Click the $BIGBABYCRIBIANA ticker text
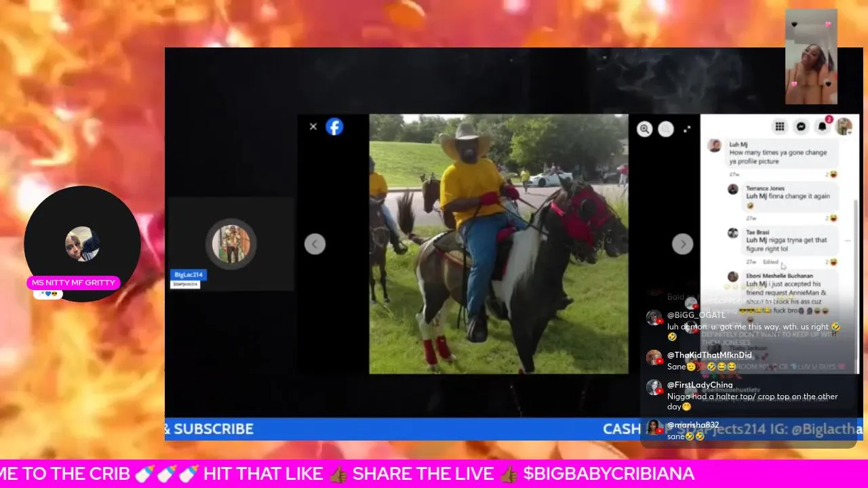The height and width of the screenshot is (488, 868). point(609,474)
